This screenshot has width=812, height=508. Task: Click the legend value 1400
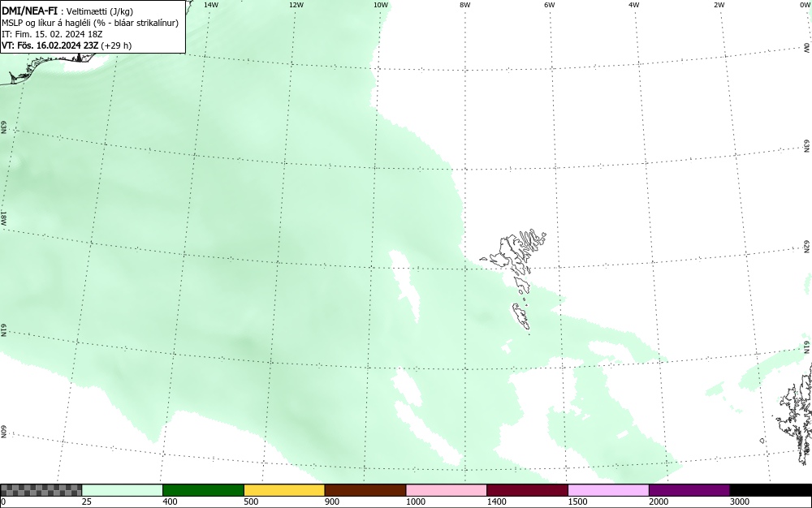[x=496, y=502]
